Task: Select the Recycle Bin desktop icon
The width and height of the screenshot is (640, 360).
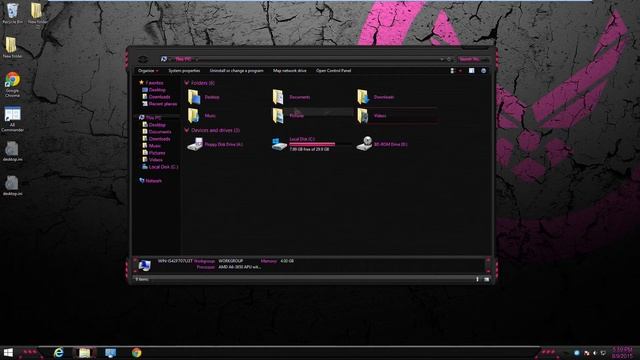Action: click(x=12, y=13)
